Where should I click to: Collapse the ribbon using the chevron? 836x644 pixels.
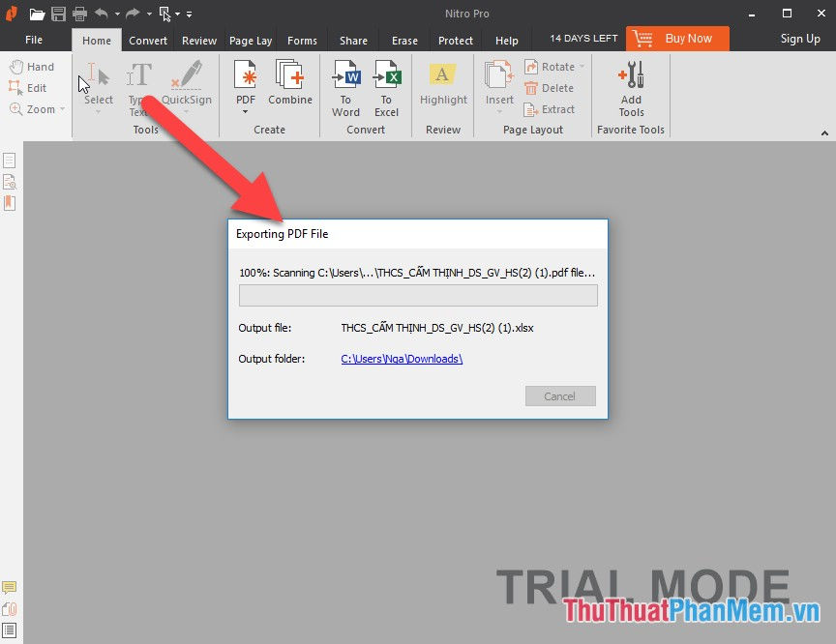[824, 133]
